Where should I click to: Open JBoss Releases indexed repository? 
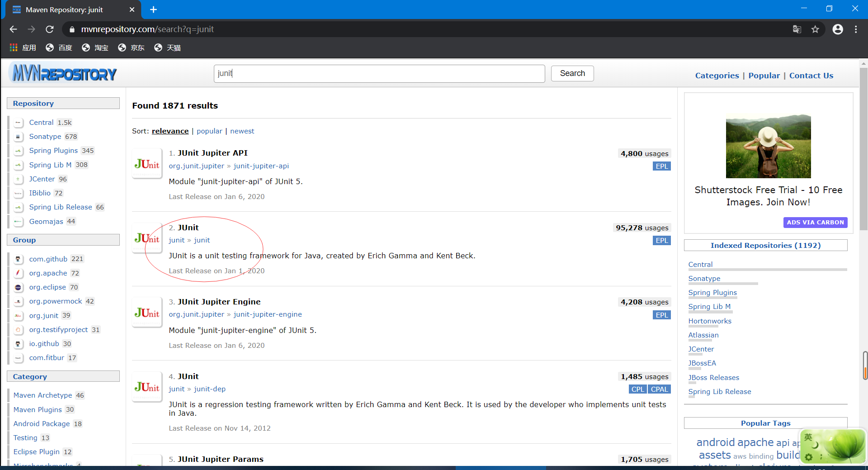(x=714, y=378)
